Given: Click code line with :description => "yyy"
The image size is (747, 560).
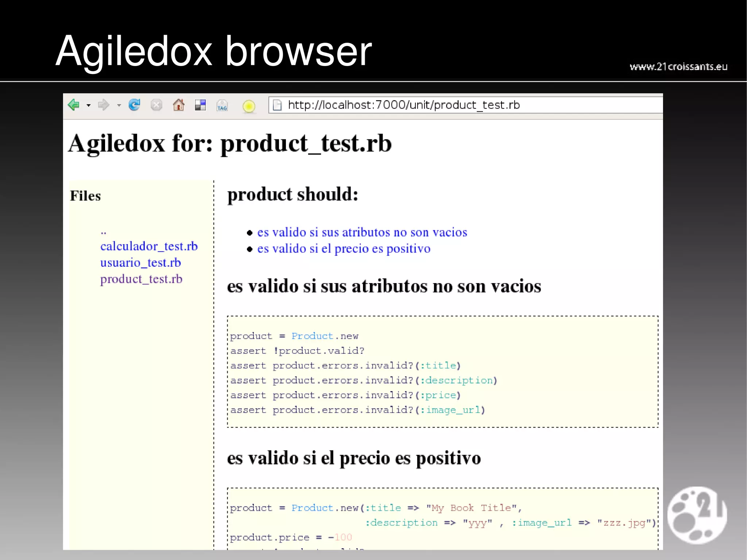Looking at the screenshot, I should (511, 523).
